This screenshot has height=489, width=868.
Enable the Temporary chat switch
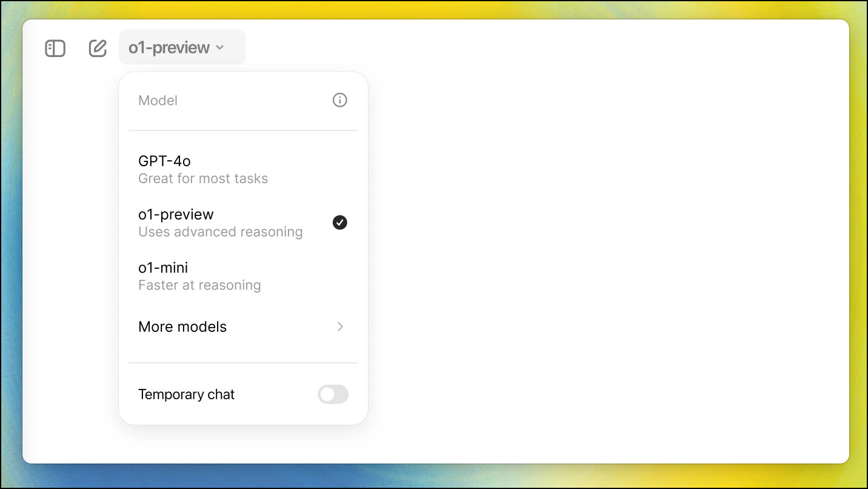click(333, 394)
